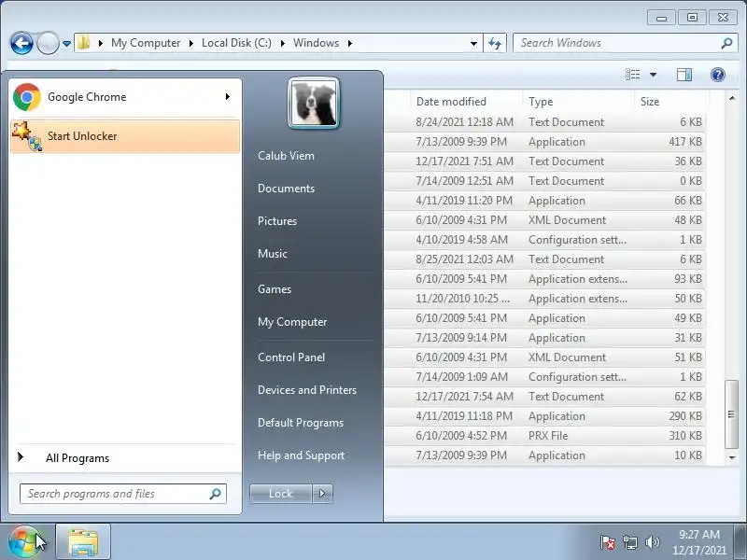747x560 pixels.
Task: Click the user account picture
Action: pyautogui.click(x=314, y=103)
